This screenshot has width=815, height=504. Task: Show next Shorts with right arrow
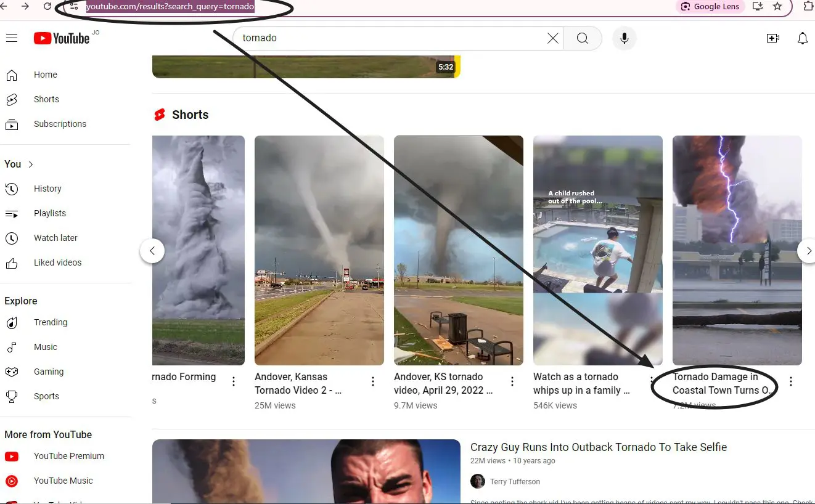[808, 251]
